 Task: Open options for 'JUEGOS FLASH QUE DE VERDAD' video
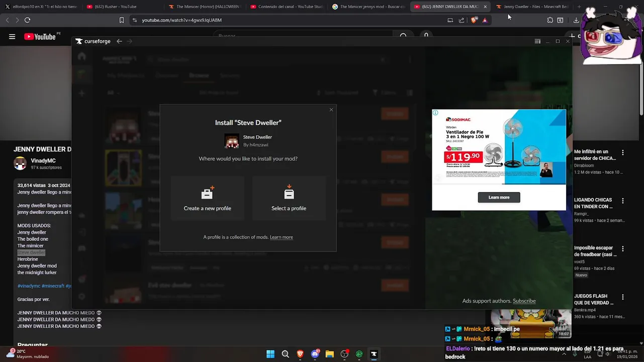click(x=622, y=297)
